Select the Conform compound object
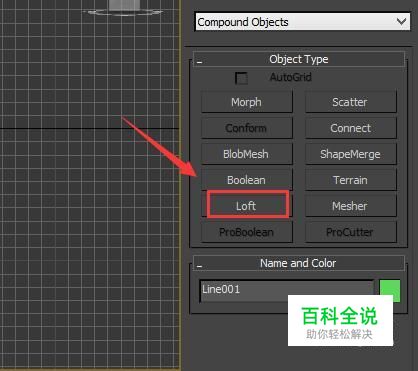This screenshot has height=371, width=418. (x=247, y=128)
